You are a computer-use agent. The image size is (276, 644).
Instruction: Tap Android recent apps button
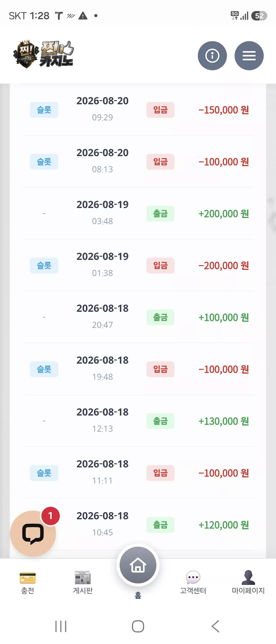tap(61, 626)
